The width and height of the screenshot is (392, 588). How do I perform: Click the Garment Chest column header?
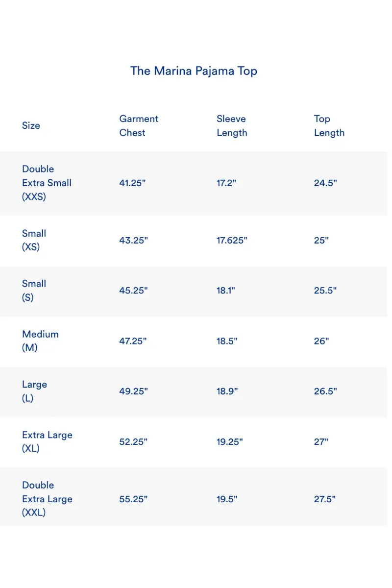coord(139,125)
